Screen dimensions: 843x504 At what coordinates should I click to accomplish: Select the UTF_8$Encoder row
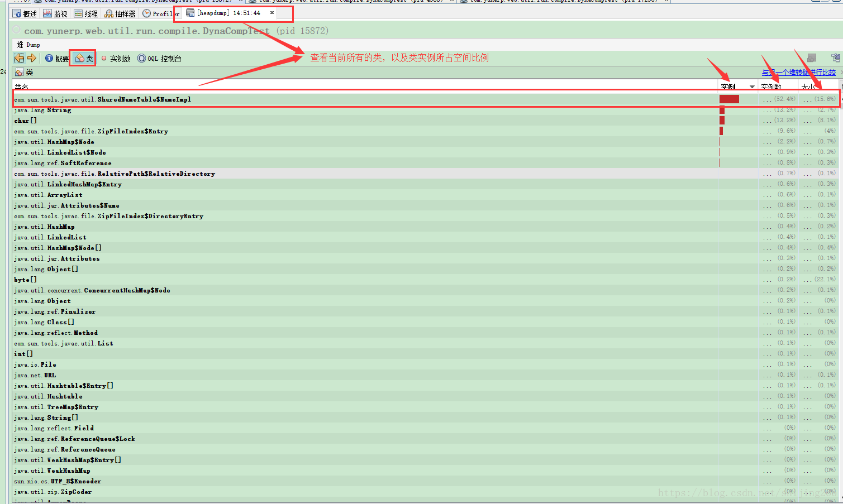pyautogui.click(x=426, y=481)
